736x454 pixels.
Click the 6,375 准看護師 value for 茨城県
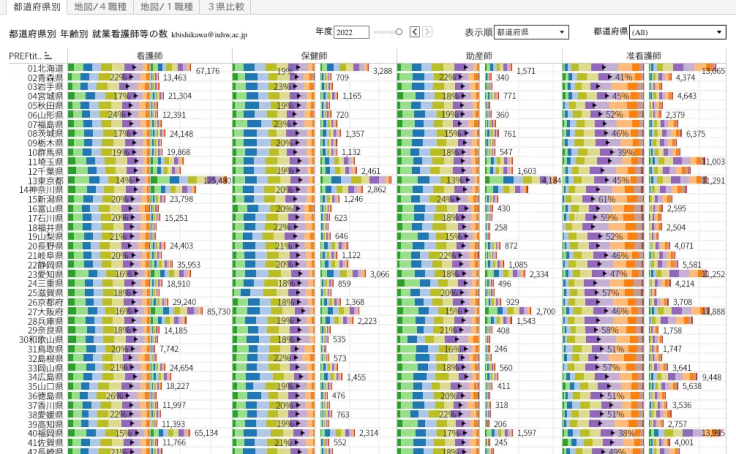(x=696, y=134)
